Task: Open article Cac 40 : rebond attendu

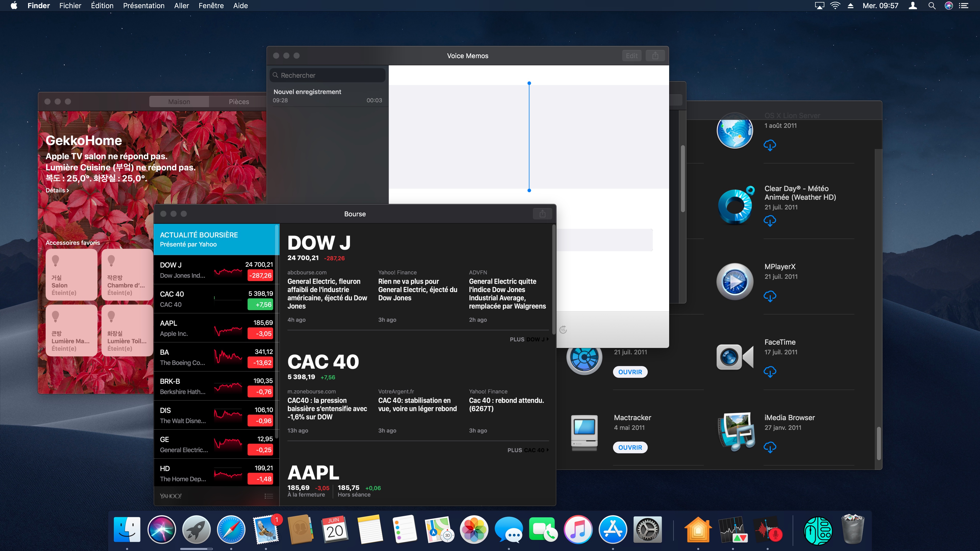Action: click(506, 404)
